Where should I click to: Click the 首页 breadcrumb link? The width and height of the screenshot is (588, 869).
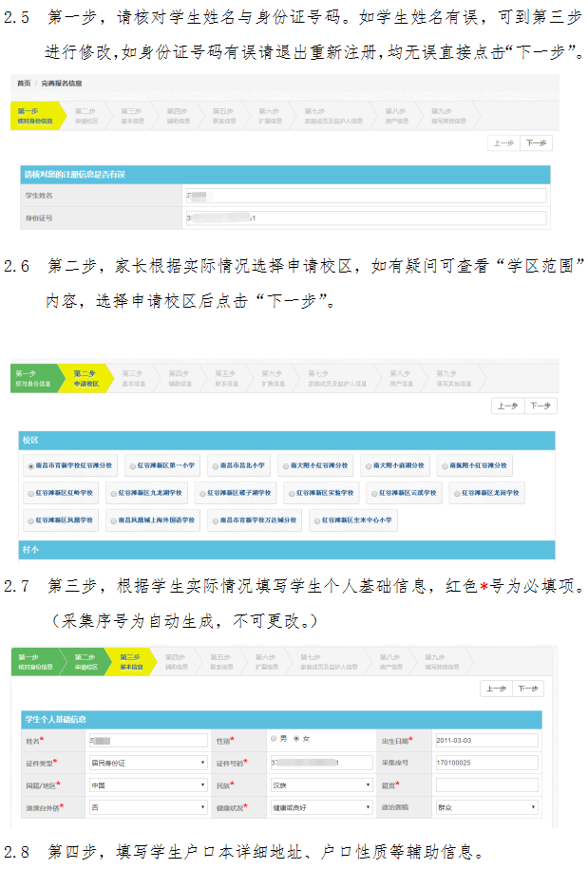(x=24, y=84)
